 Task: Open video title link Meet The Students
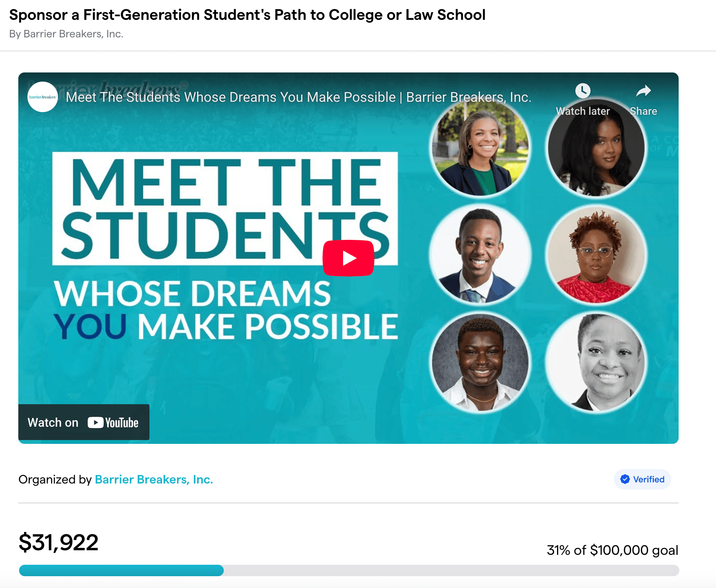pyautogui.click(x=298, y=97)
